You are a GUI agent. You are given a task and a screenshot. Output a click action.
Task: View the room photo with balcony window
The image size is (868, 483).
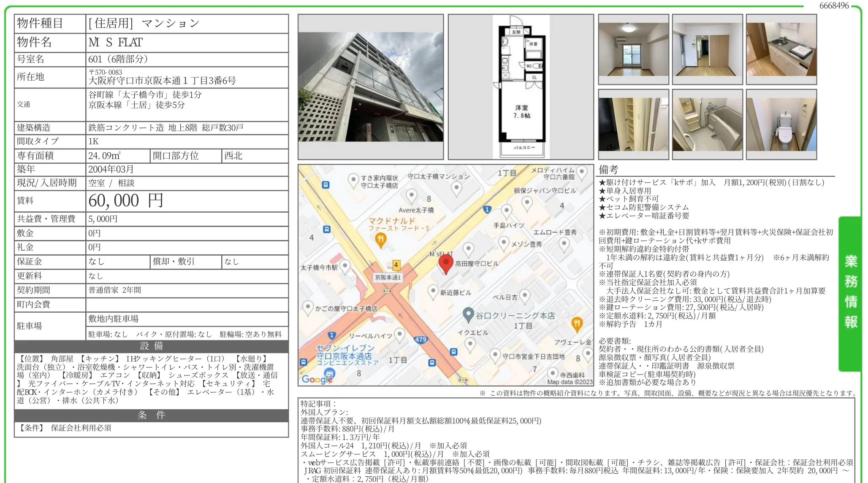tap(634, 49)
